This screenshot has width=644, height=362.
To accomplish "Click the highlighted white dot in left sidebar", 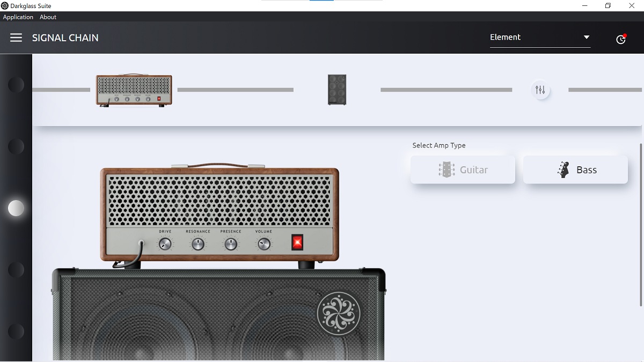I will [16, 208].
